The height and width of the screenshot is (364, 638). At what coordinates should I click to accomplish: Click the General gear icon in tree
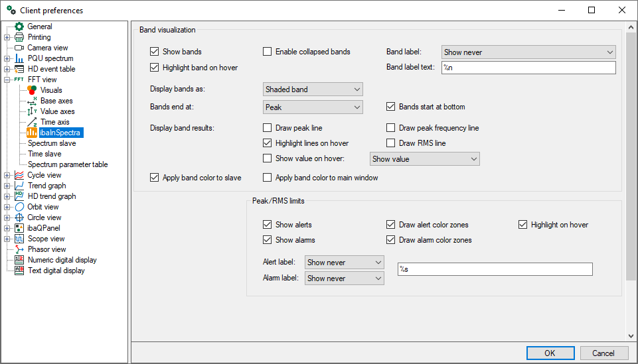tap(19, 27)
